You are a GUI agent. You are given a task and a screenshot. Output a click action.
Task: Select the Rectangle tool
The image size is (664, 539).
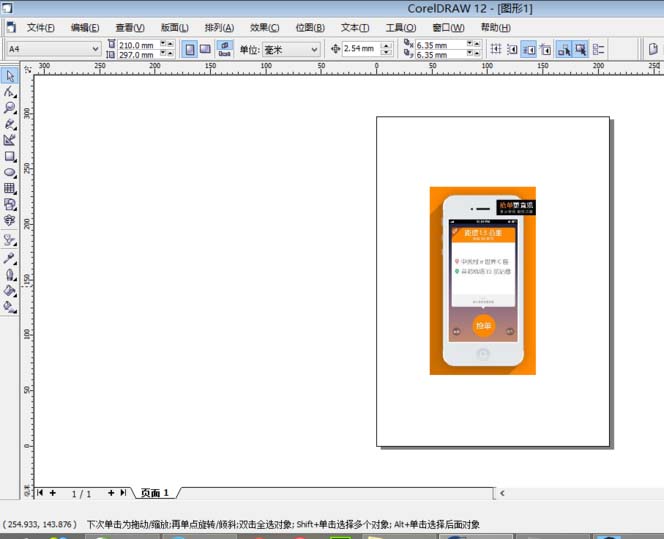[x=10, y=156]
